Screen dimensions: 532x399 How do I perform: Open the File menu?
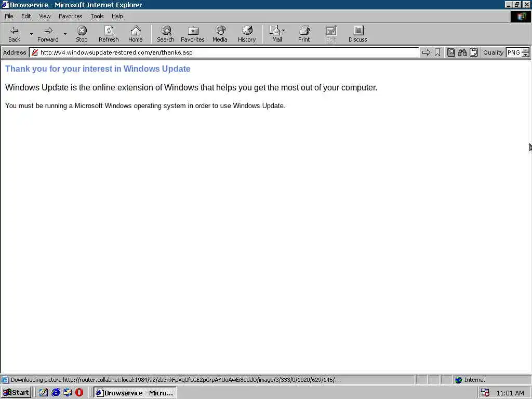[9, 16]
